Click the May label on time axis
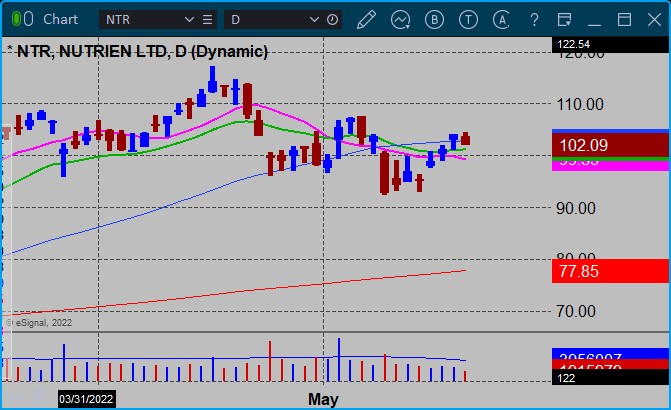The image size is (671, 410). tap(323, 399)
